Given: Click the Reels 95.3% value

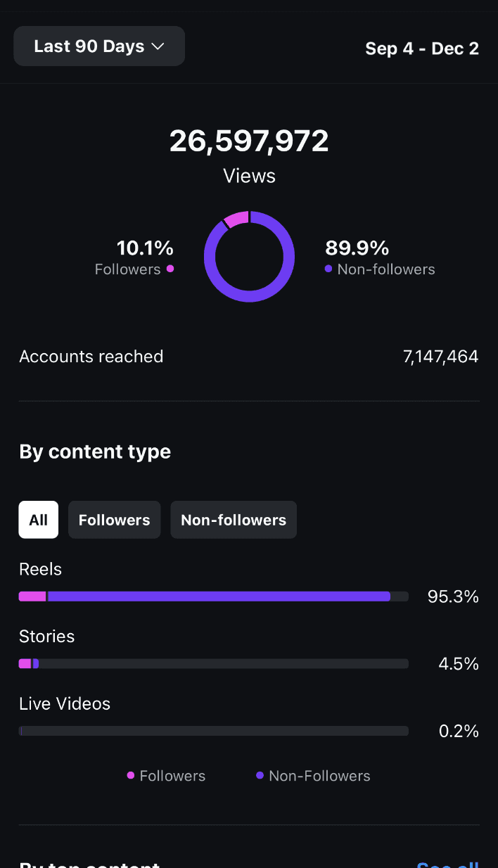Looking at the screenshot, I should point(453,597).
